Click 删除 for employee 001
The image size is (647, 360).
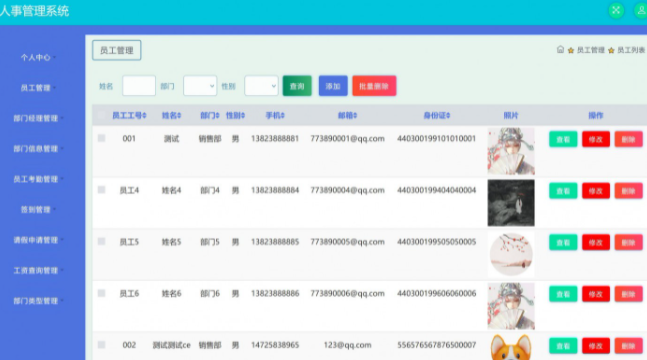(x=628, y=140)
